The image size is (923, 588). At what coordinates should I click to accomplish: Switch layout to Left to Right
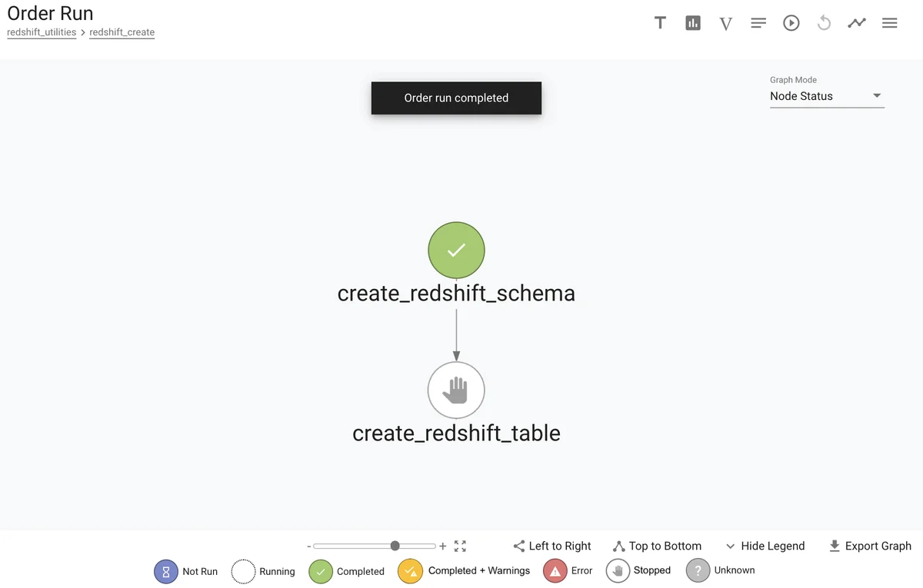pyautogui.click(x=552, y=546)
